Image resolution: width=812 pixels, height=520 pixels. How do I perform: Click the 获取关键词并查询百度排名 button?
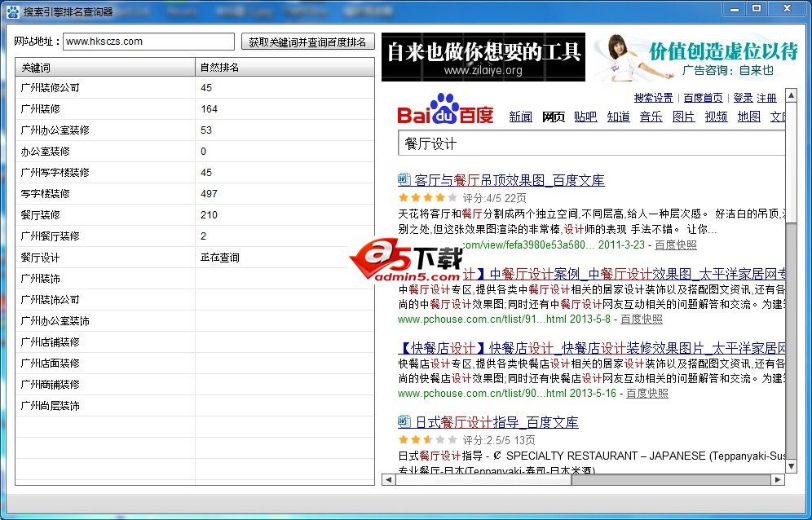point(307,42)
